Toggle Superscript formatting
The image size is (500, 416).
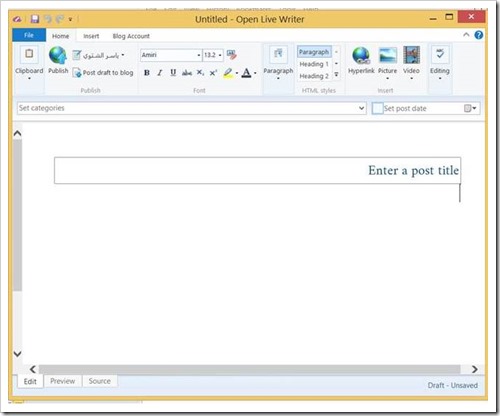point(213,73)
